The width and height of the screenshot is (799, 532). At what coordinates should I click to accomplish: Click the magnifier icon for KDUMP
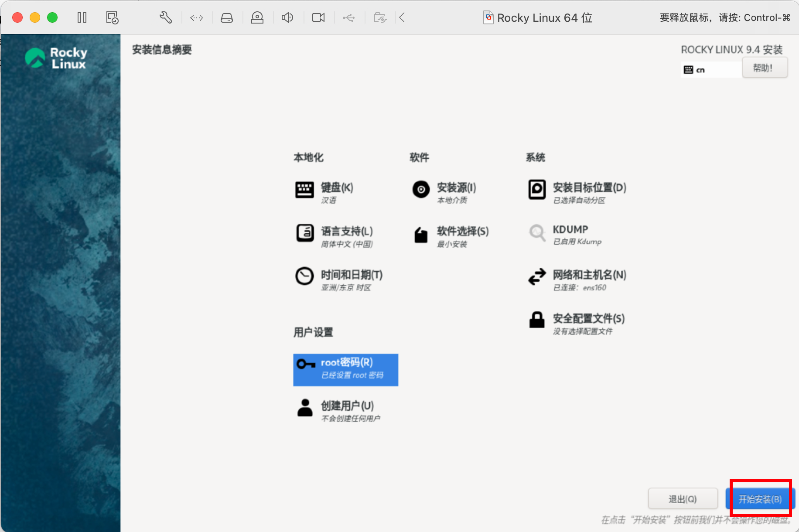(x=537, y=233)
